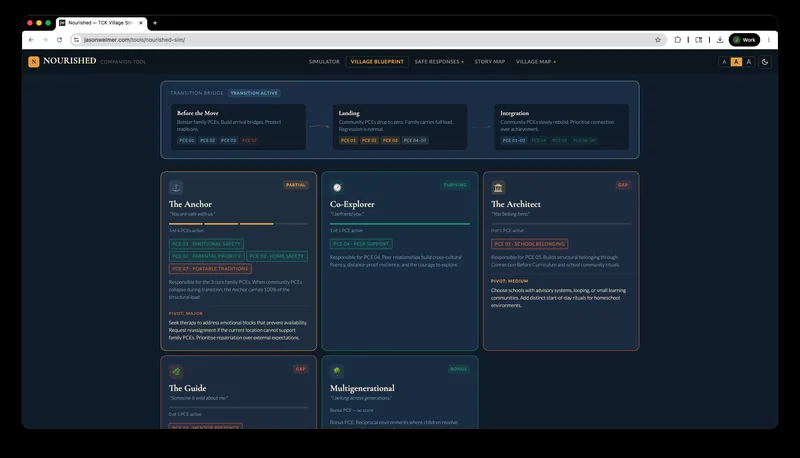Screen dimensions: 800x458
Task: Click the THRIVING status badge on Co-Explorer
Action: [455, 185]
